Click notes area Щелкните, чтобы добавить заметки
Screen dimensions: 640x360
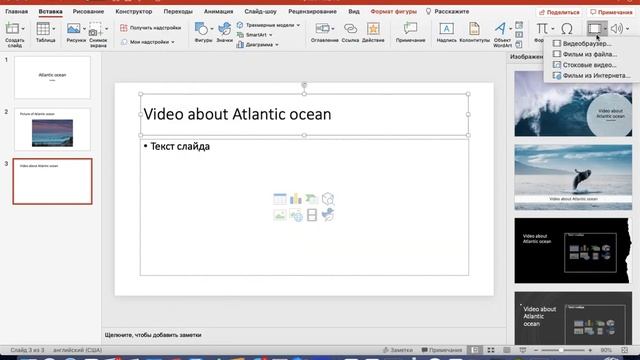[153, 335]
